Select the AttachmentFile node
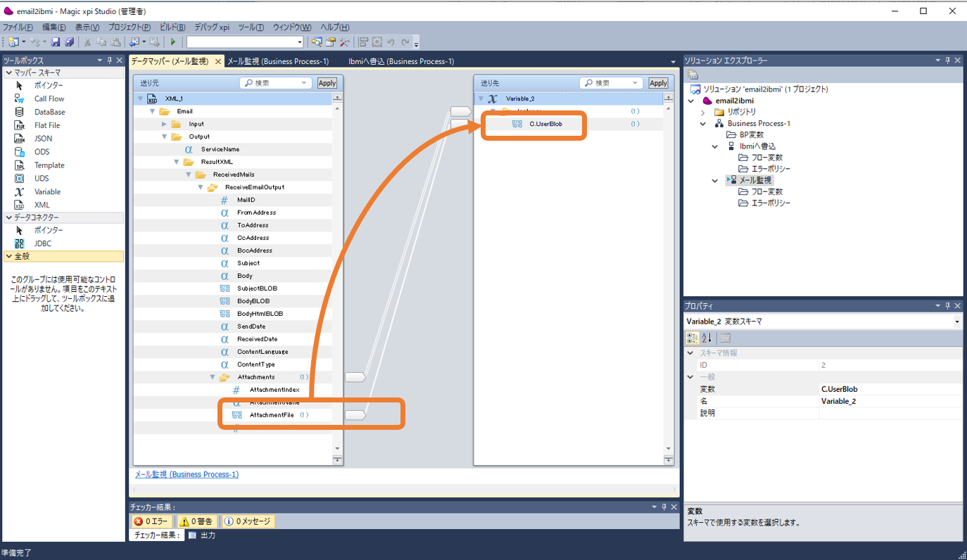The image size is (967, 560). 271,415
